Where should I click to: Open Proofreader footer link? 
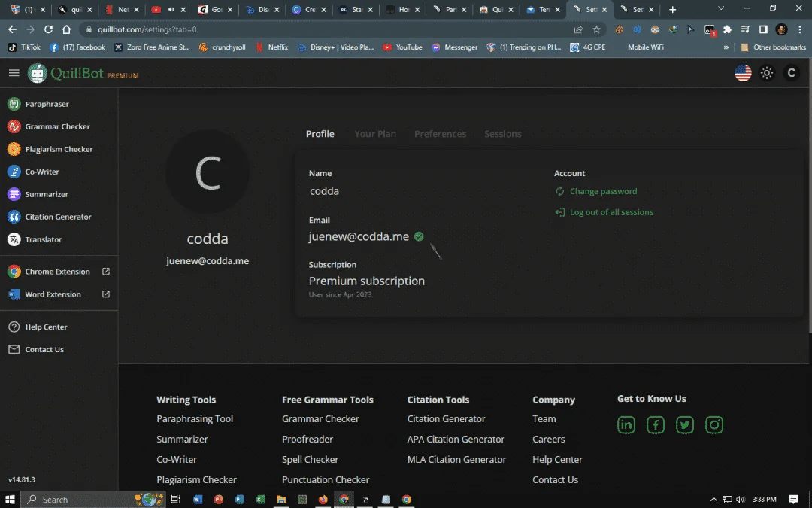tap(308, 439)
